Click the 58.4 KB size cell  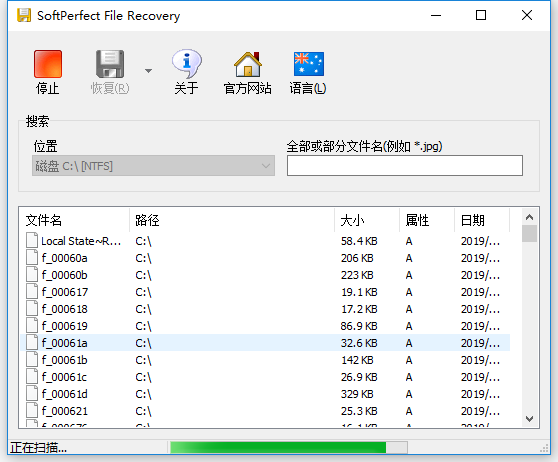tap(359, 241)
